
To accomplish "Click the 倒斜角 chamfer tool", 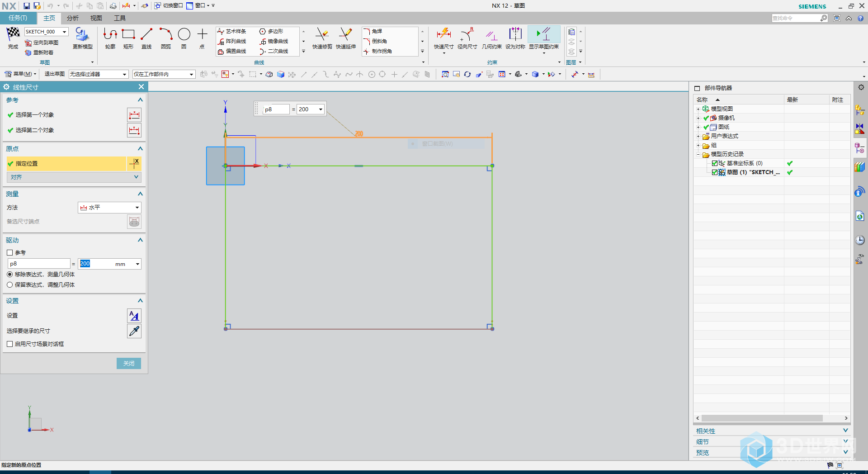I will [375, 41].
